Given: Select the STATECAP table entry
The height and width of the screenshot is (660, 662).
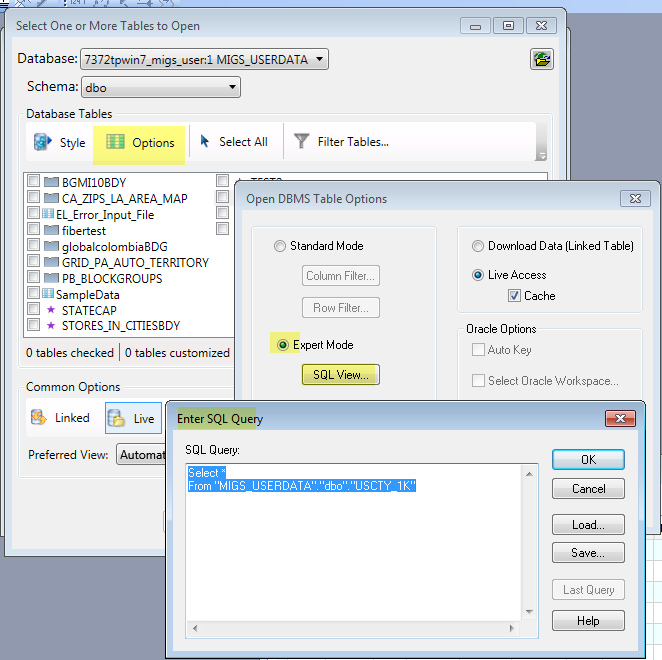Looking at the screenshot, I should [89, 310].
